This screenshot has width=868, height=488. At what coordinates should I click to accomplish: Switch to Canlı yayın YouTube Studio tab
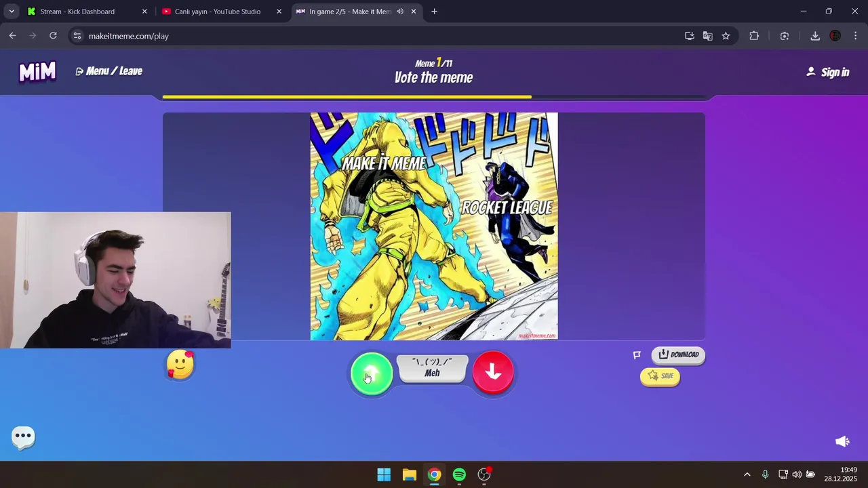[222, 12]
